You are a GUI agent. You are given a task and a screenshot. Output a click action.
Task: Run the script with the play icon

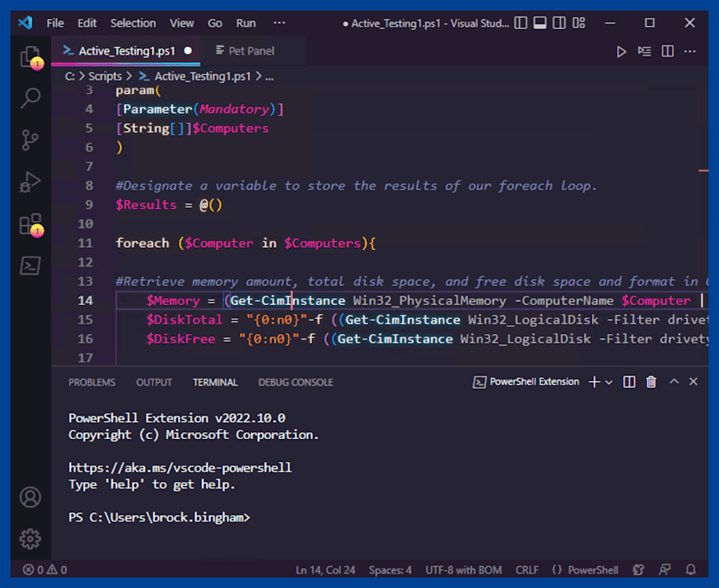pos(621,52)
